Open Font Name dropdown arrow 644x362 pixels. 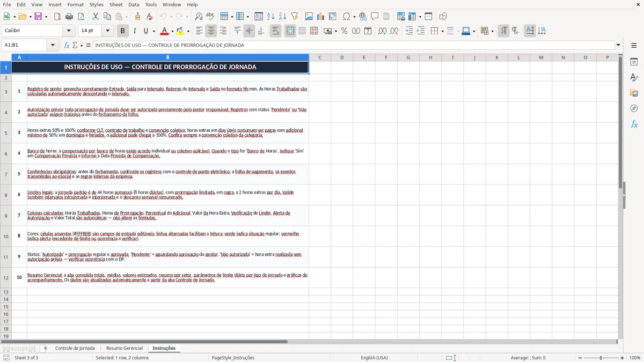[x=69, y=31]
